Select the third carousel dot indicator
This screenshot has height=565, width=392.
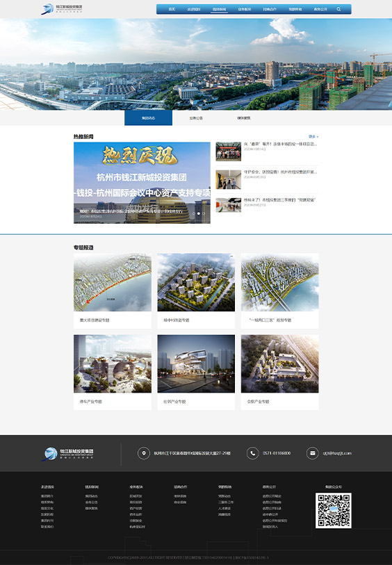(204, 213)
